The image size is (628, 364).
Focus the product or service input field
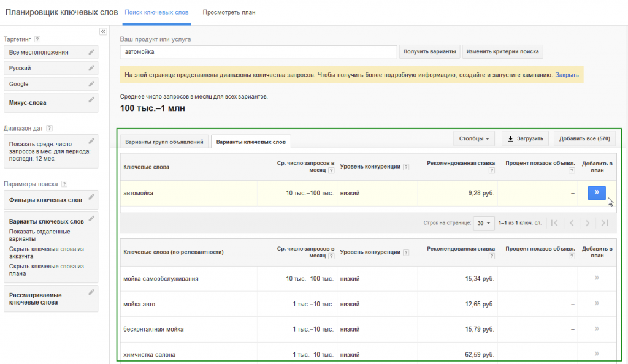pos(258,51)
